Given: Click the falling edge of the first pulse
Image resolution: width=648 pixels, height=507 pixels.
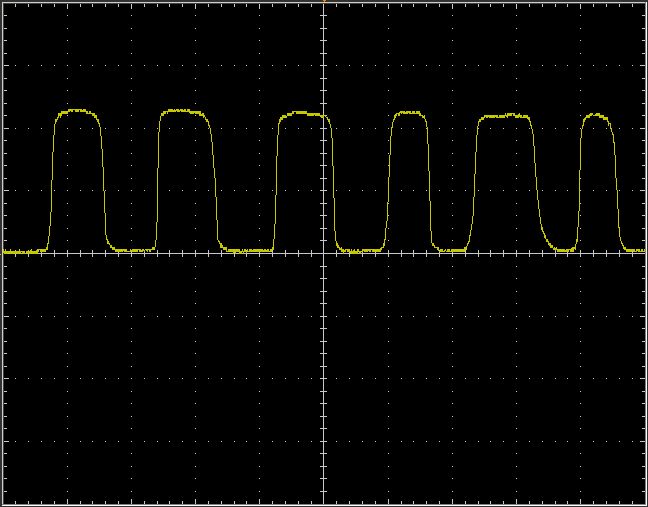Looking at the screenshot, I should point(103,180).
